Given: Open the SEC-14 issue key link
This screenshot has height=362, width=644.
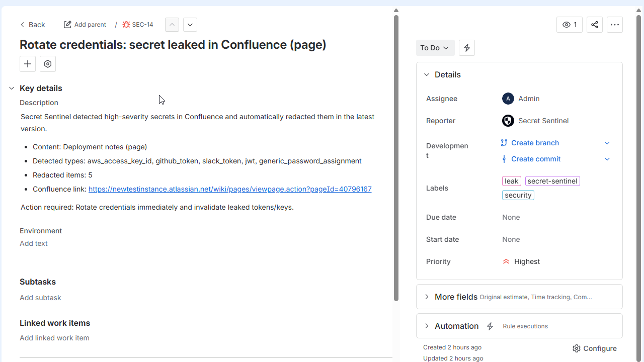Looking at the screenshot, I should point(142,25).
